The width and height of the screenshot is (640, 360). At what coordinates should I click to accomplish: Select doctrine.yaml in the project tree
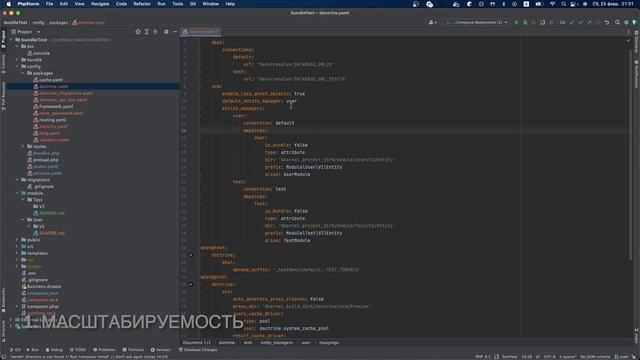[x=51, y=86]
